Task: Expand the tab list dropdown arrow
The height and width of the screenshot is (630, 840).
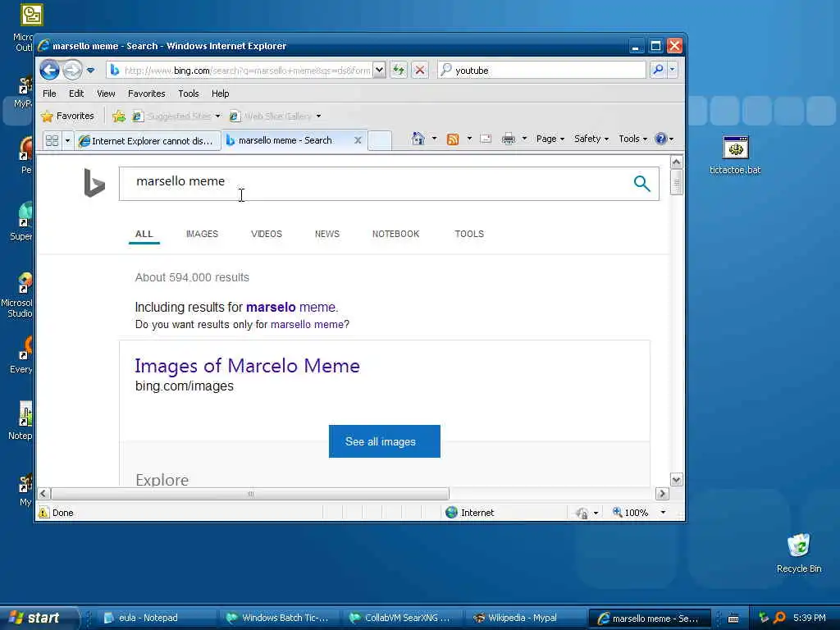Action: tap(67, 141)
